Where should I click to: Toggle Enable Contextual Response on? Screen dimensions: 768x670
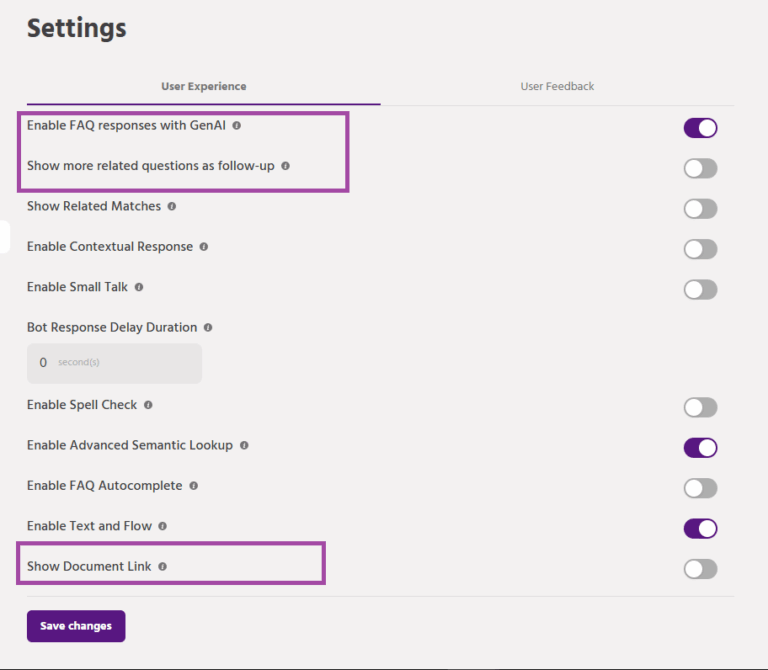[x=700, y=249]
